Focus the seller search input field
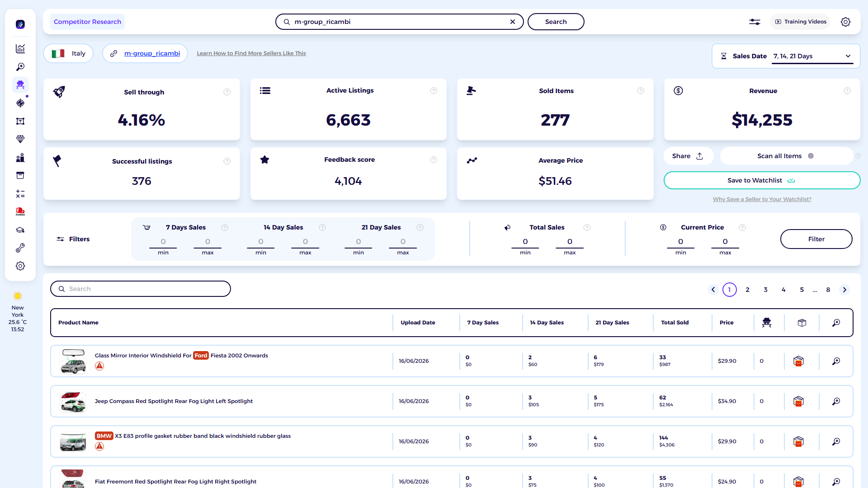Screen dimensions: 868x488 coord(400,22)
